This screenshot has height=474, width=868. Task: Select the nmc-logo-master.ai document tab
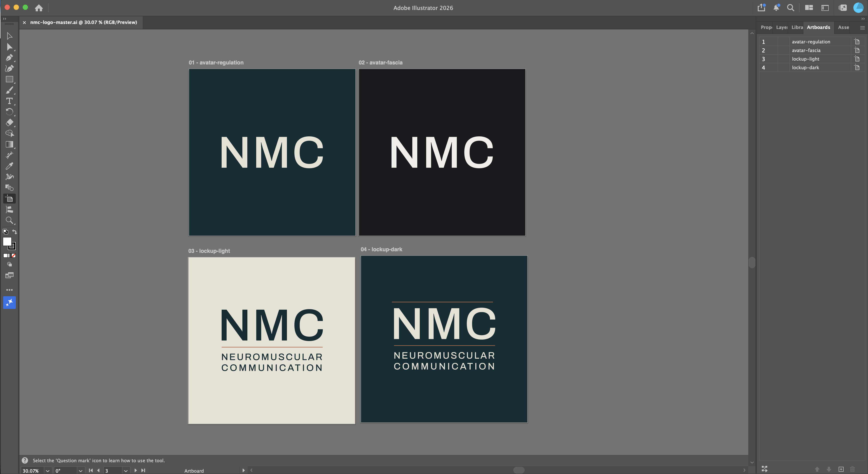pos(84,22)
